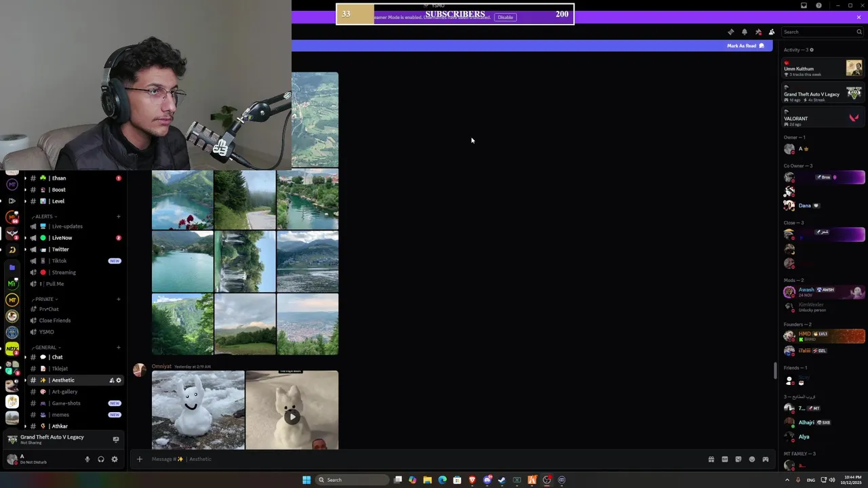The image size is (868, 488).
Task: Collapse the PRIVATE category
Action: (45, 300)
